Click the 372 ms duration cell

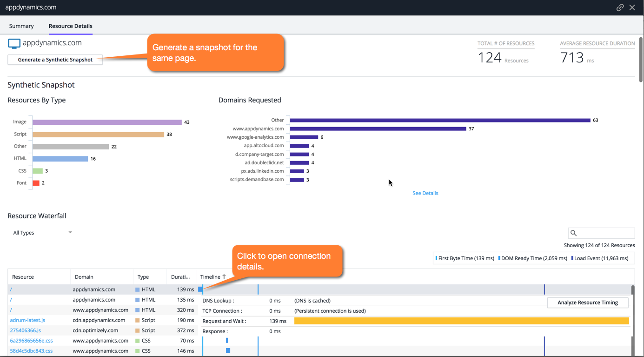click(186, 330)
